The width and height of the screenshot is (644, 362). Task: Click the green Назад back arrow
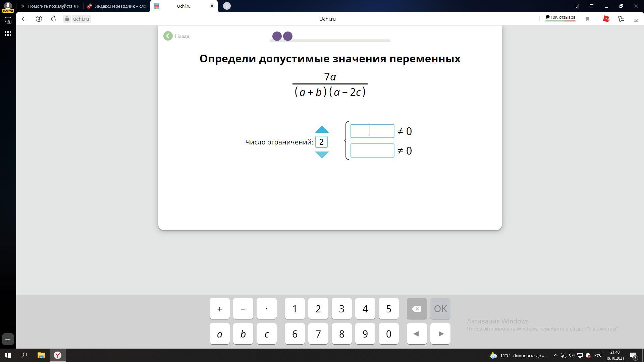[168, 36]
